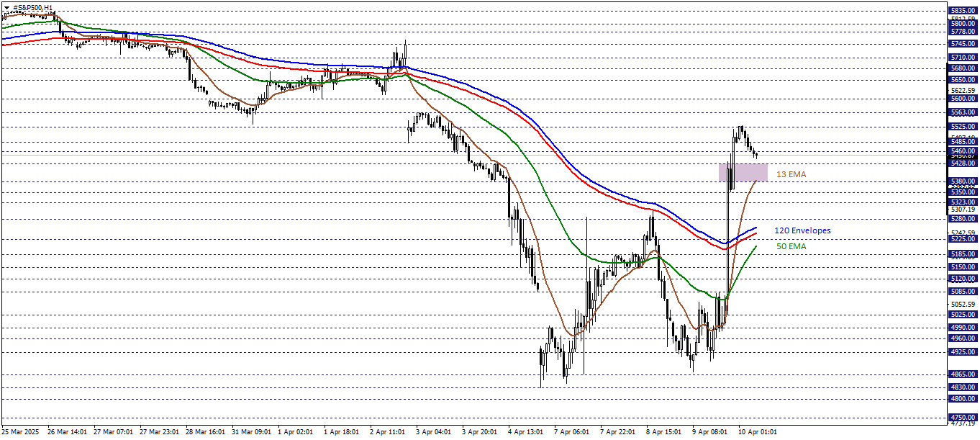Select the purple shaded rectangle zone

coord(743,172)
